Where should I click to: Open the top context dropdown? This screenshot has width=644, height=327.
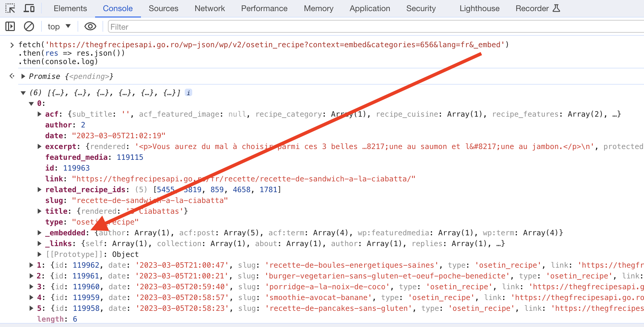coord(59,26)
